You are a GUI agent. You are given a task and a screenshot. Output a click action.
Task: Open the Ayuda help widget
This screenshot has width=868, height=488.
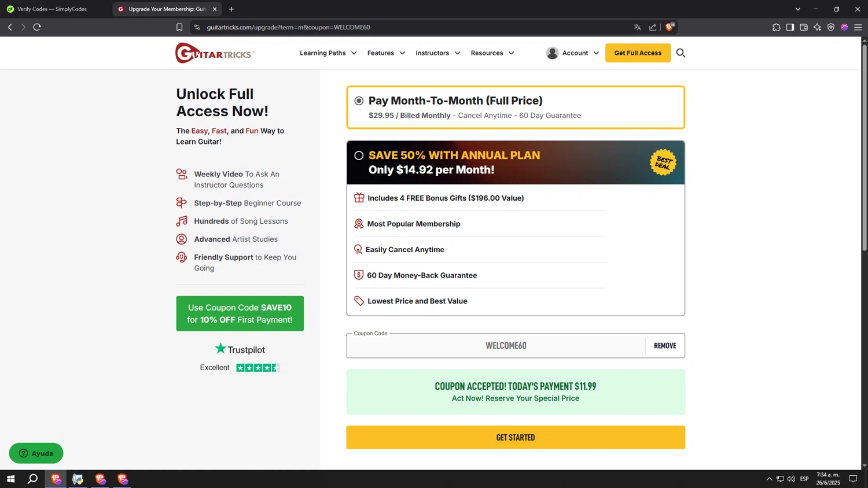[36, 453]
